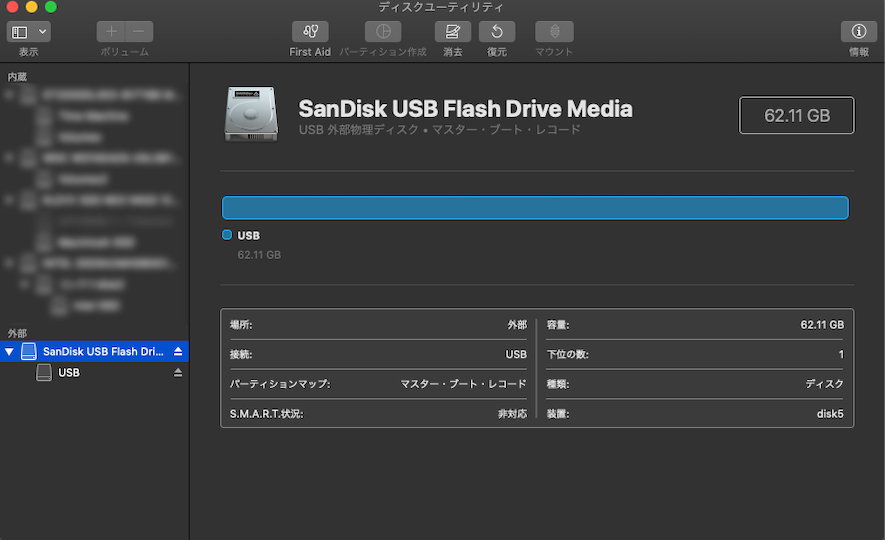
Task: Click the Erase (消去) toolbar icon
Action: [x=453, y=32]
